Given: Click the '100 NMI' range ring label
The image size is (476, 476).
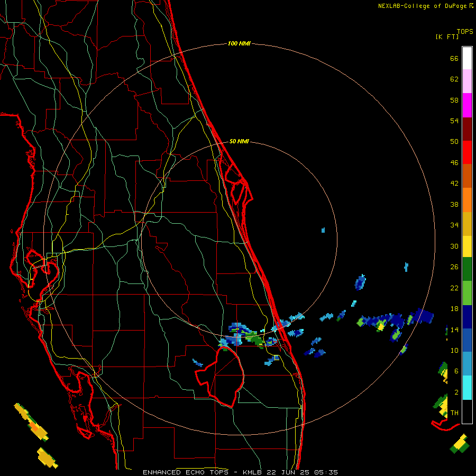Looking at the screenshot, I should click(x=239, y=43).
